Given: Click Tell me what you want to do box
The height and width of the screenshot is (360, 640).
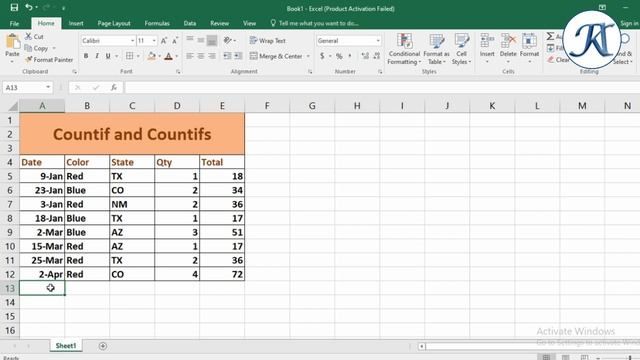Looking at the screenshot, I should (315, 23).
